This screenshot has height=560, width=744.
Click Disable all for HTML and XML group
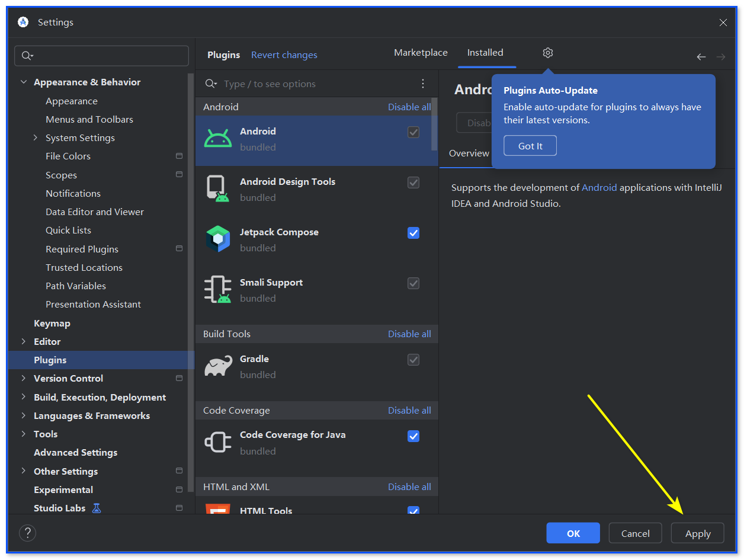click(x=409, y=487)
